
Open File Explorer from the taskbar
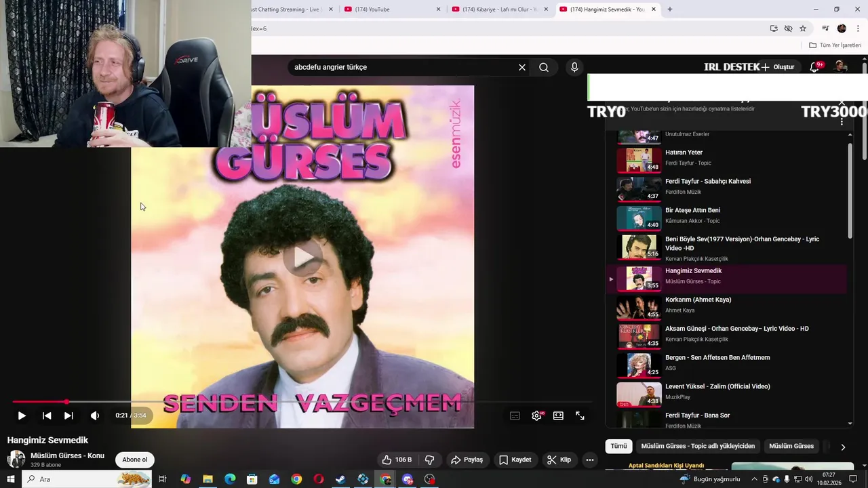(x=208, y=479)
